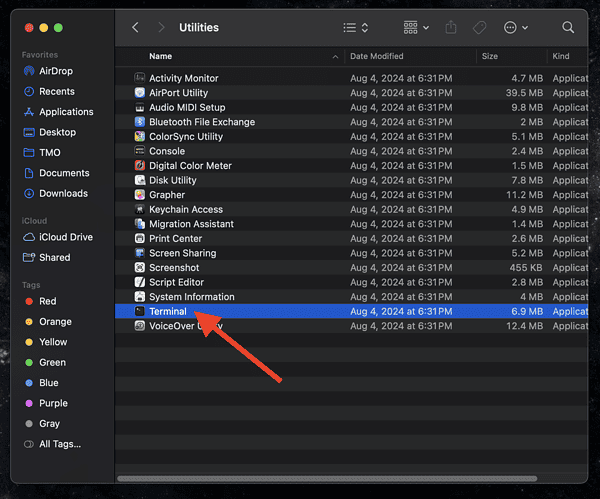Select the Disk Utility app icon
Viewport: 600px width, 499px height.
click(140, 180)
